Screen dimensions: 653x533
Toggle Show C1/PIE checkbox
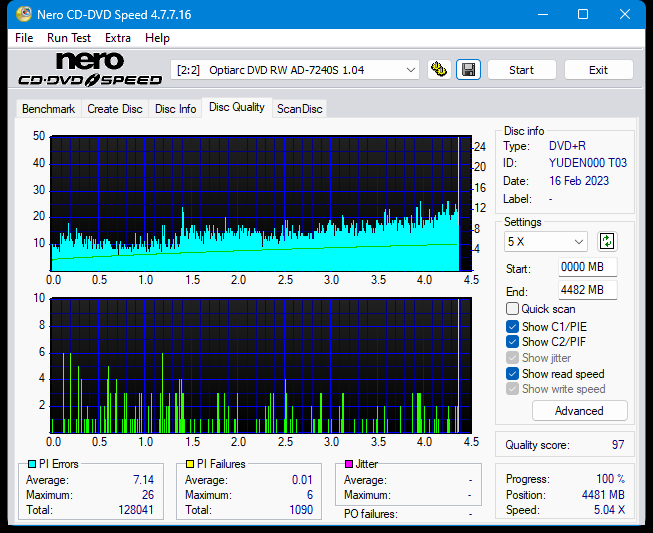coord(512,326)
